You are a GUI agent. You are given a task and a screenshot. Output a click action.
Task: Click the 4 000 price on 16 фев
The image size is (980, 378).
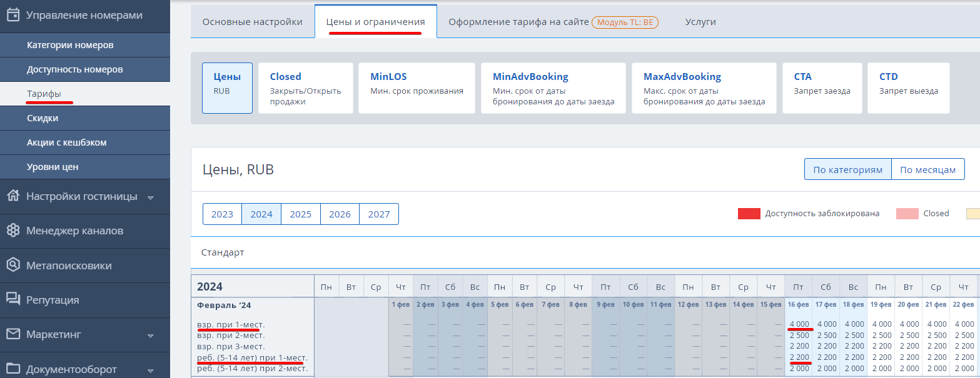tap(799, 324)
